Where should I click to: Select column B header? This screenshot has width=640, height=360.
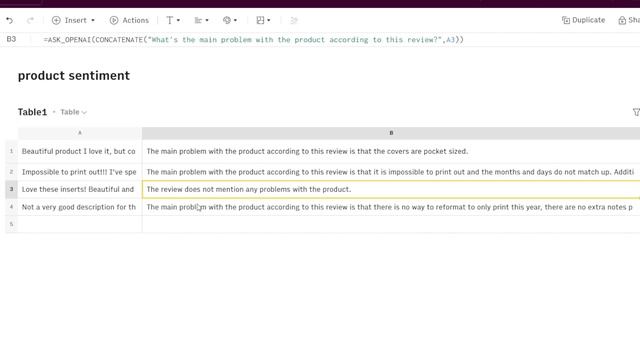tap(391, 133)
